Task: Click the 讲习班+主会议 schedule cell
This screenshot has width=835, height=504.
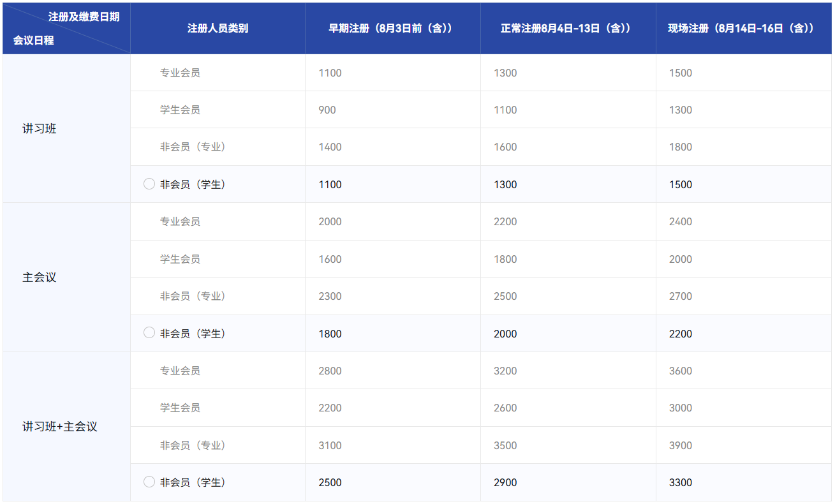Action: click(67, 426)
